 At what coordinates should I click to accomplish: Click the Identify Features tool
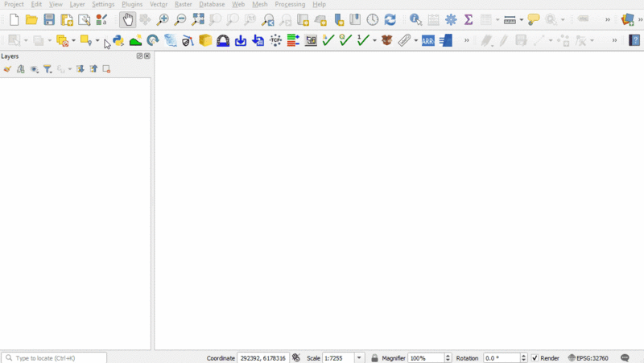(x=415, y=20)
